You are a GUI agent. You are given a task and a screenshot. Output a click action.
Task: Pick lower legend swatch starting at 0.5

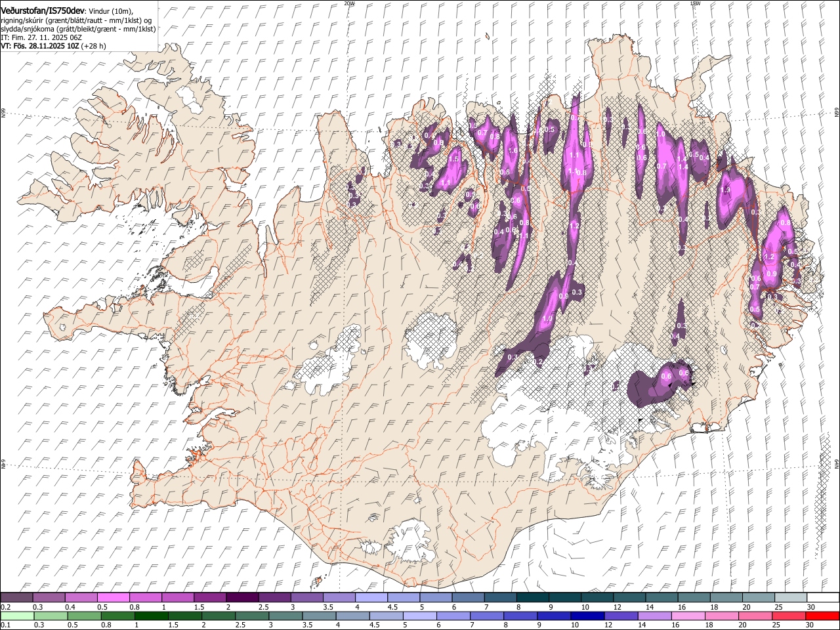point(84,616)
